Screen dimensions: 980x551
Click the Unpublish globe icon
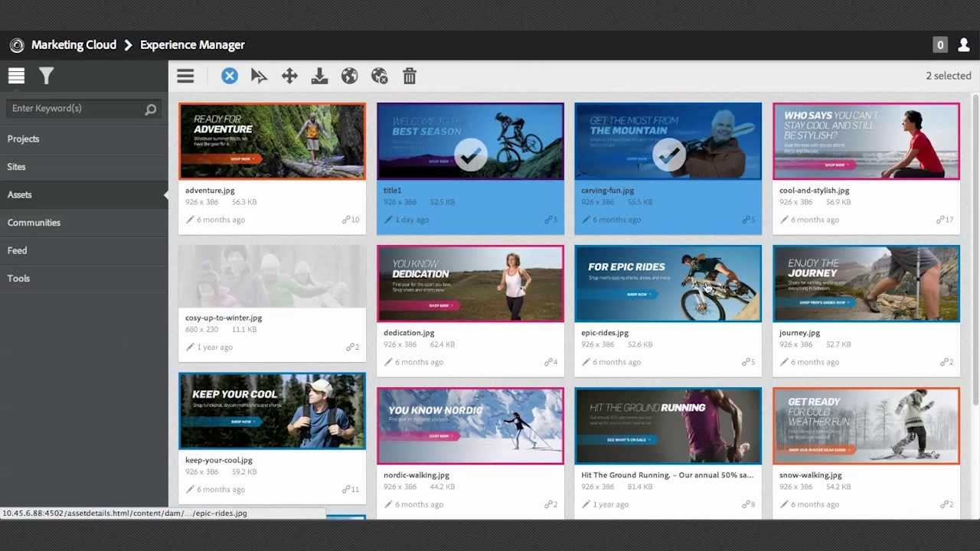[379, 76]
